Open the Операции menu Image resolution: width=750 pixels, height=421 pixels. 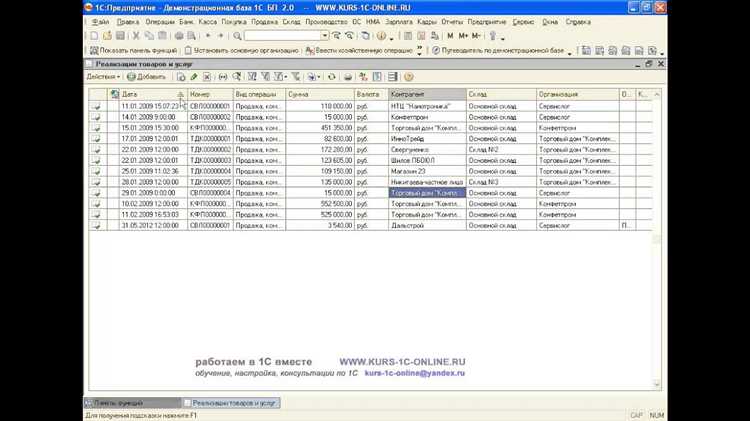160,22
